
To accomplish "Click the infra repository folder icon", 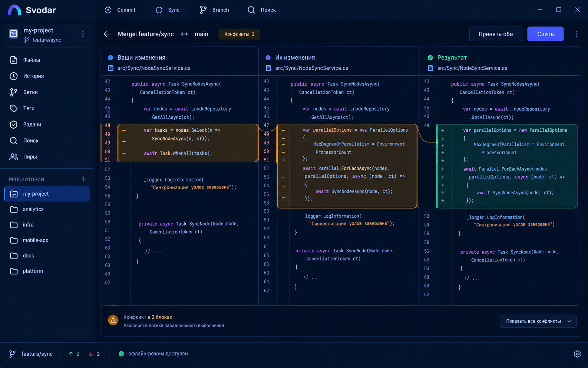I will point(14,225).
